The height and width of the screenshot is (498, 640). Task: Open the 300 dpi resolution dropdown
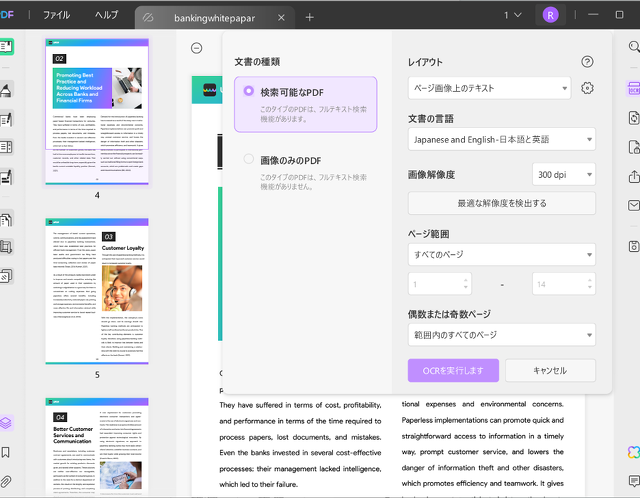point(563,175)
